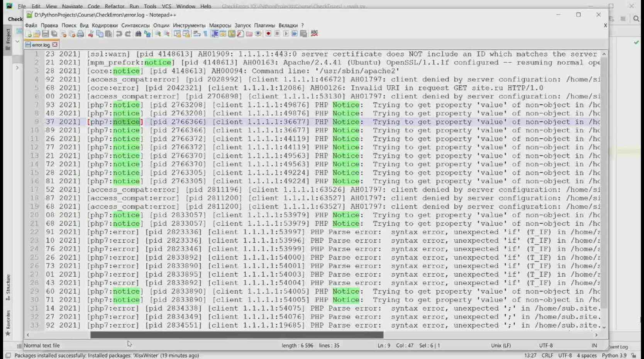Play back the recorded macro icon
Viewport: 644px width, 359px height.
pyautogui.click(x=286, y=34)
